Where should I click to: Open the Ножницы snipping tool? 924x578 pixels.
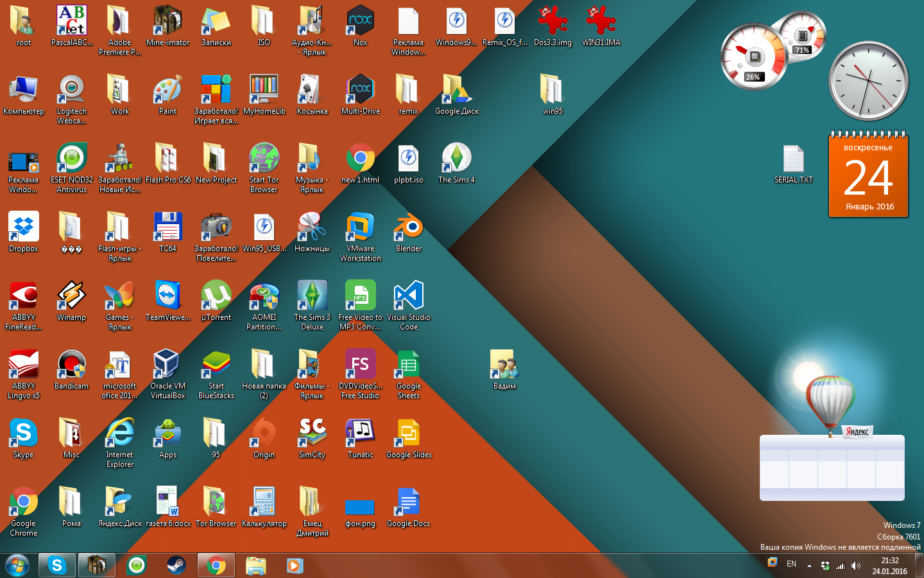coord(312,232)
